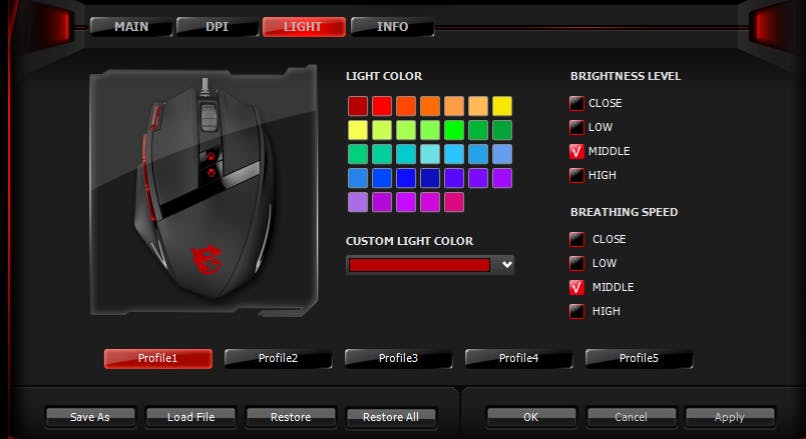This screenshot has width=806, height=439.
Task: Pick the pale cyan swatch in third row
Action: point(430,154)
